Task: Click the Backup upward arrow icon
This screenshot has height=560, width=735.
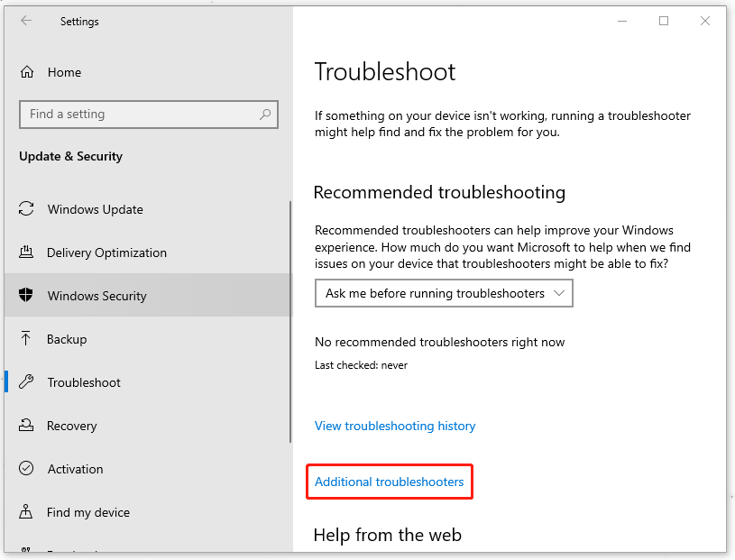Action: 26,338
